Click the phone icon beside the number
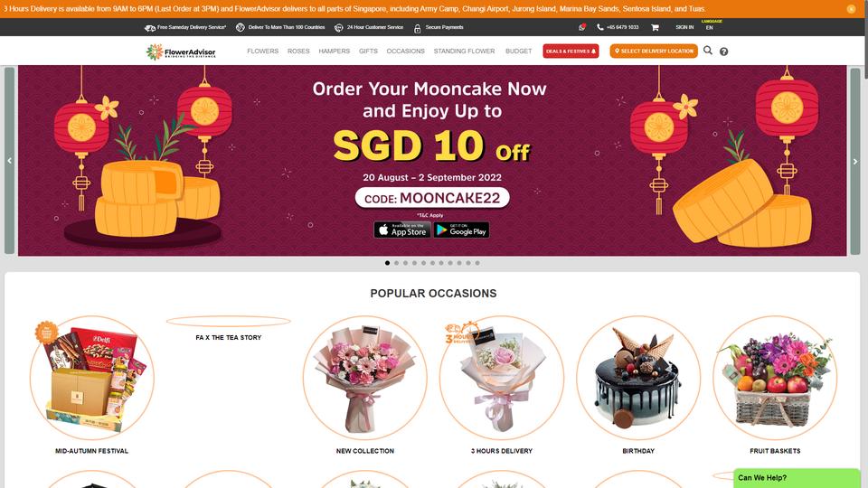 click(x=600, y=27)
